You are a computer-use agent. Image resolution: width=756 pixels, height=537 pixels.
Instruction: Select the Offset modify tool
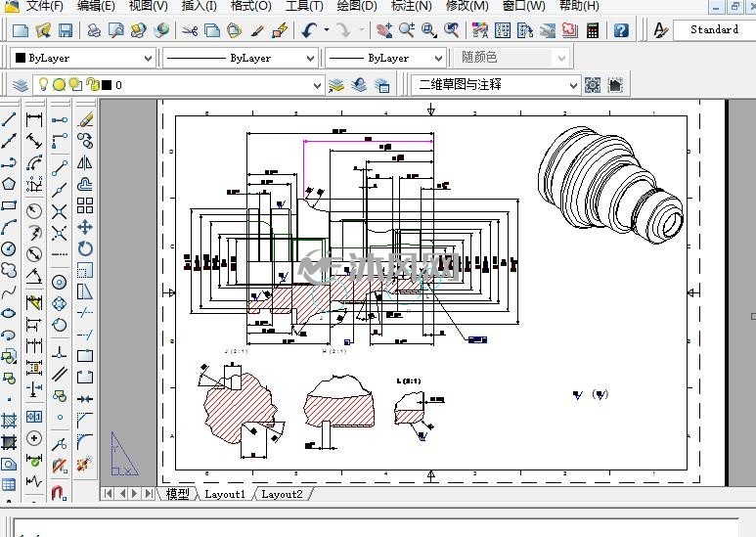(85, 184)
